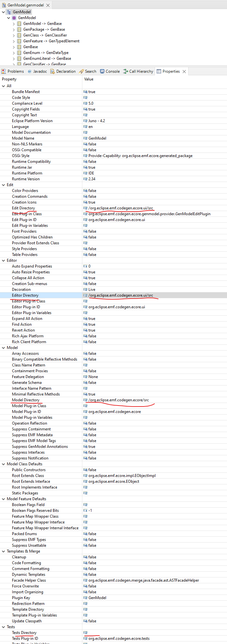Image resolution: width=227 pixels, height=644 pixels.
Task: Switch to the Problems tab
Action: pyautogui.click(x=13, y=71)
